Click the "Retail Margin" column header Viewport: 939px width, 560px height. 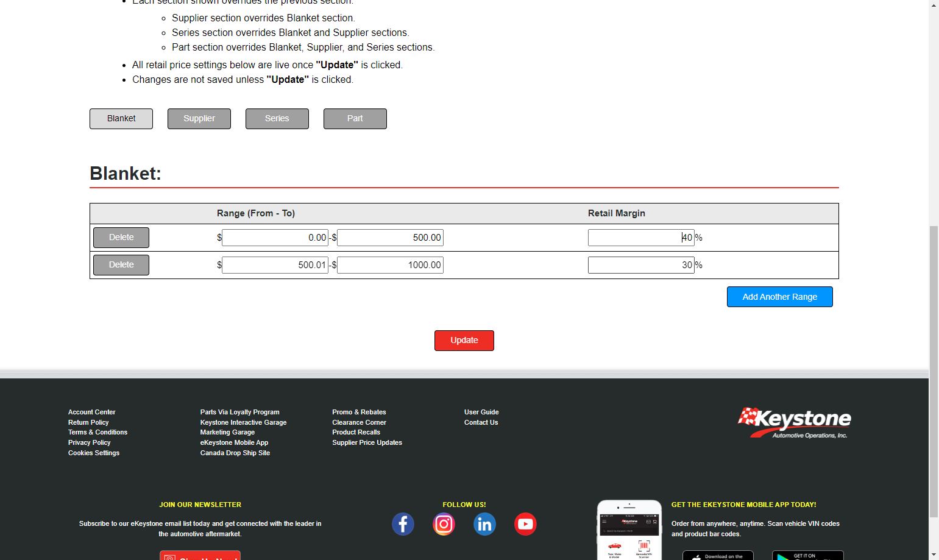point(617,214)
